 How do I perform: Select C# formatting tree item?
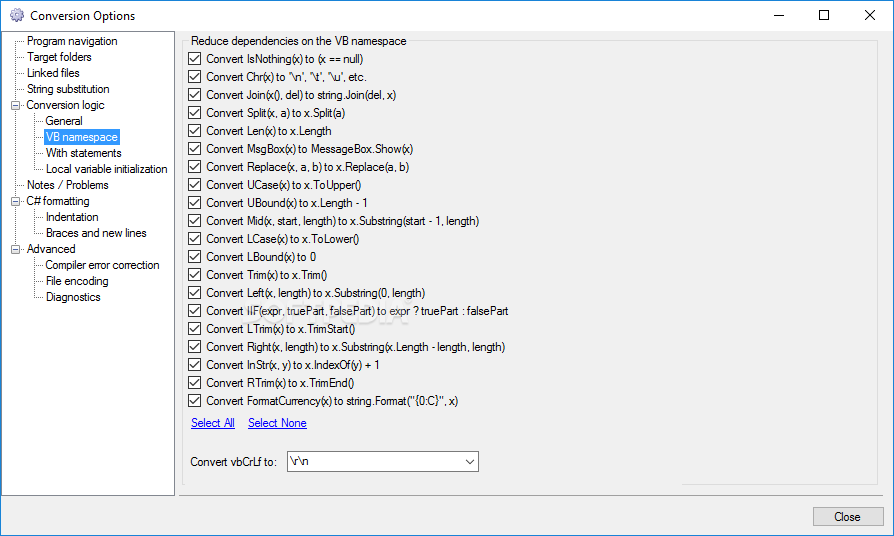58,201
